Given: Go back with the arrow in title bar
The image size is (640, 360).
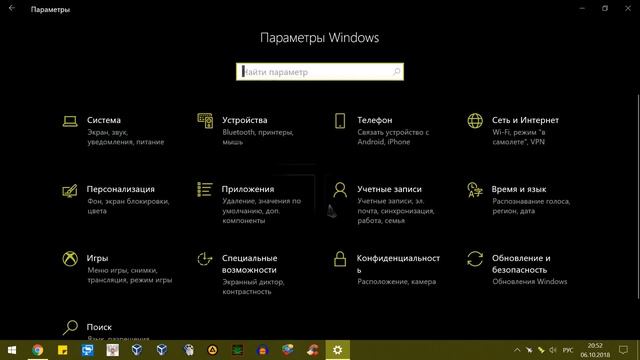Looking at the screenshot, I should pyautogui.click(x=11, y=8).
